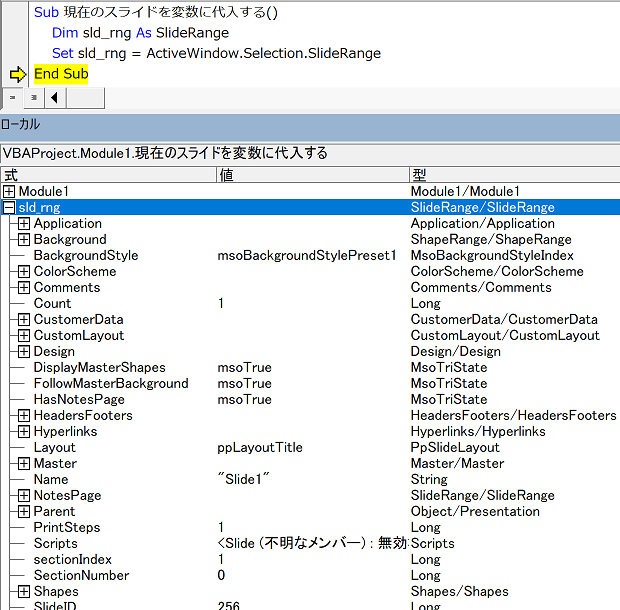The image size is (620, 610).
Task: Expand the HeadersFooters node
Action: [24, 415]
